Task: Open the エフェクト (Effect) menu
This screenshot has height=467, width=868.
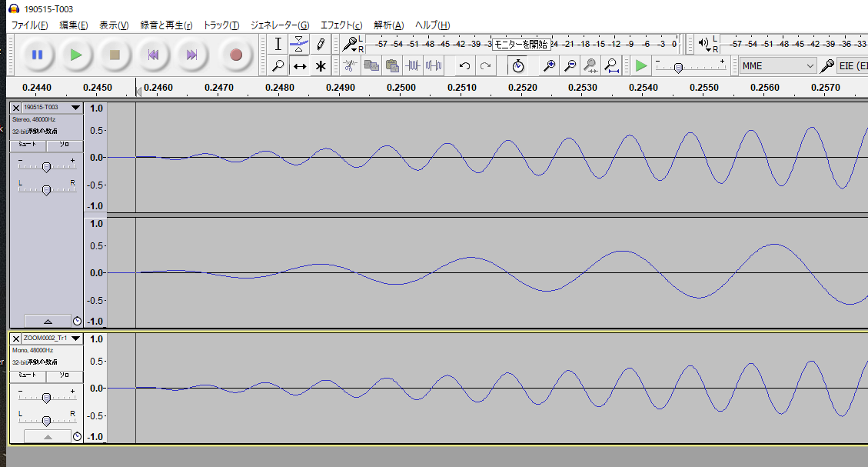Action: pyautogui.click(x=341, y=25)
